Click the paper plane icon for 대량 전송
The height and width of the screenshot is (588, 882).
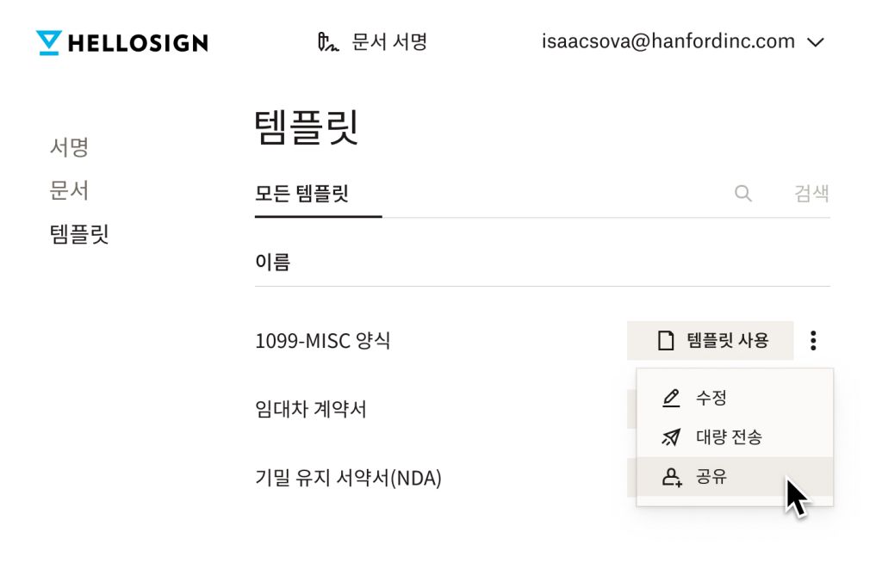(x=671, y=437)
